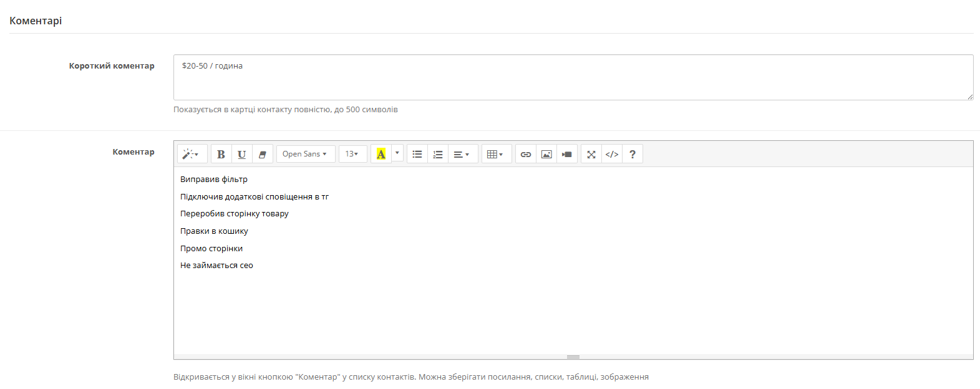Click the line "Переробив сторінку товару"
The width and height of the screenshot is (980, 389).
[235, 213]
